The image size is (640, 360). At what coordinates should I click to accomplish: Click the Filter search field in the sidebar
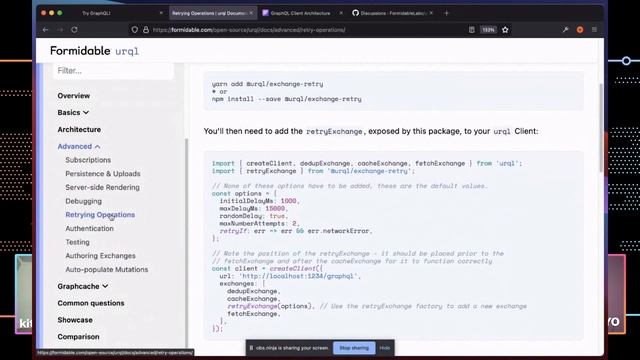point(113,71)
